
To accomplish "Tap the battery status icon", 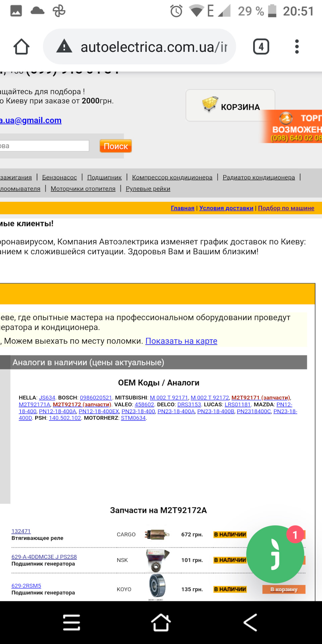I will (x=272, y=11).
